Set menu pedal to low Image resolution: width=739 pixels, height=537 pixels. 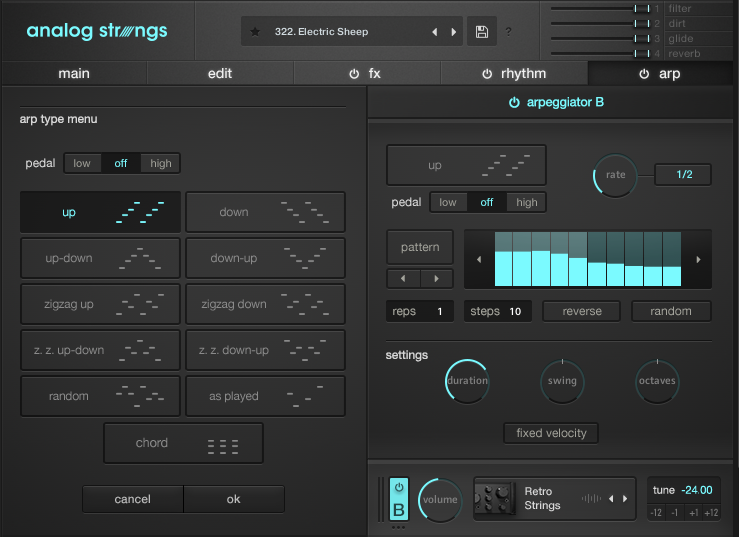pyautogui.click(x=82, y=163)
